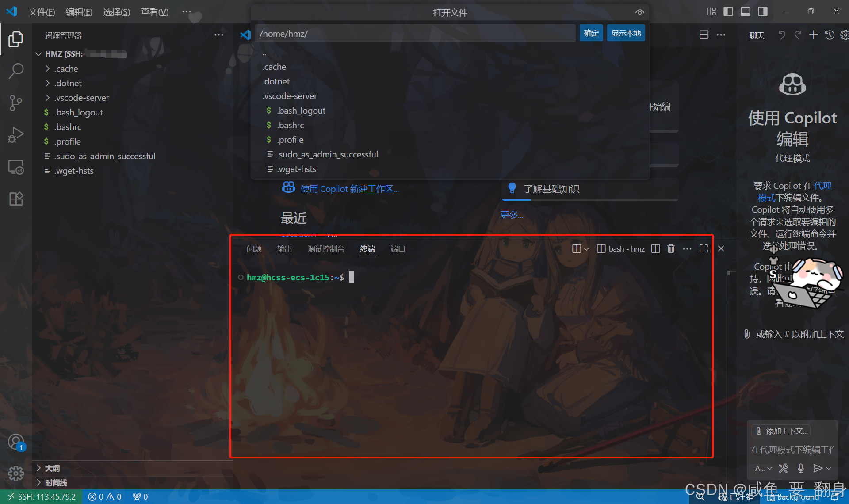849x504 pixels.
Task: Select .wget-hsts in the open file list
Action: (450, 169)
